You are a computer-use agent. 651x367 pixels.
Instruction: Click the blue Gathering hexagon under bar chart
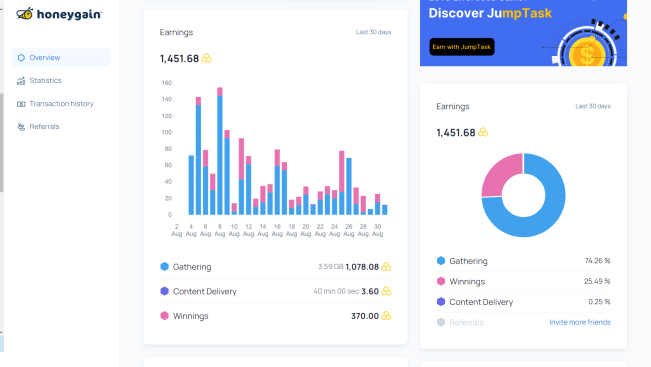tap(164, 267)
